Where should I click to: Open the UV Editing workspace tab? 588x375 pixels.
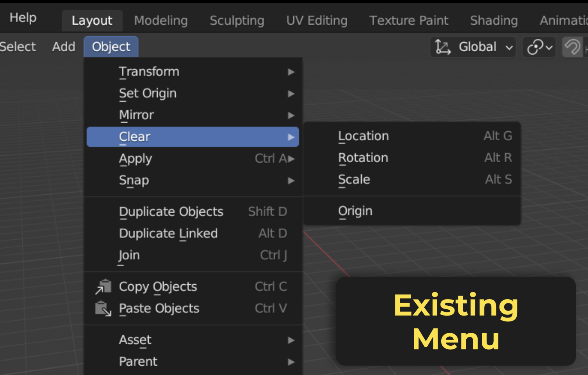point(317,21)
